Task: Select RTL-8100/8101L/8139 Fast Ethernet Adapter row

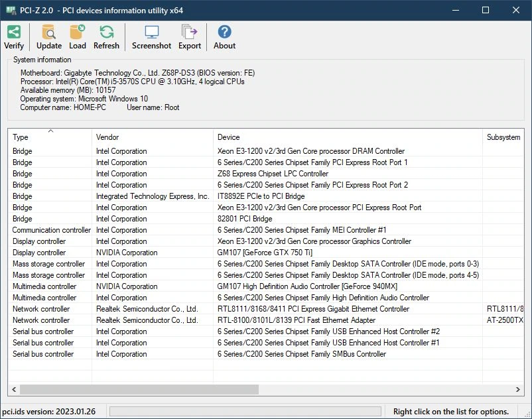Action: 266,320
